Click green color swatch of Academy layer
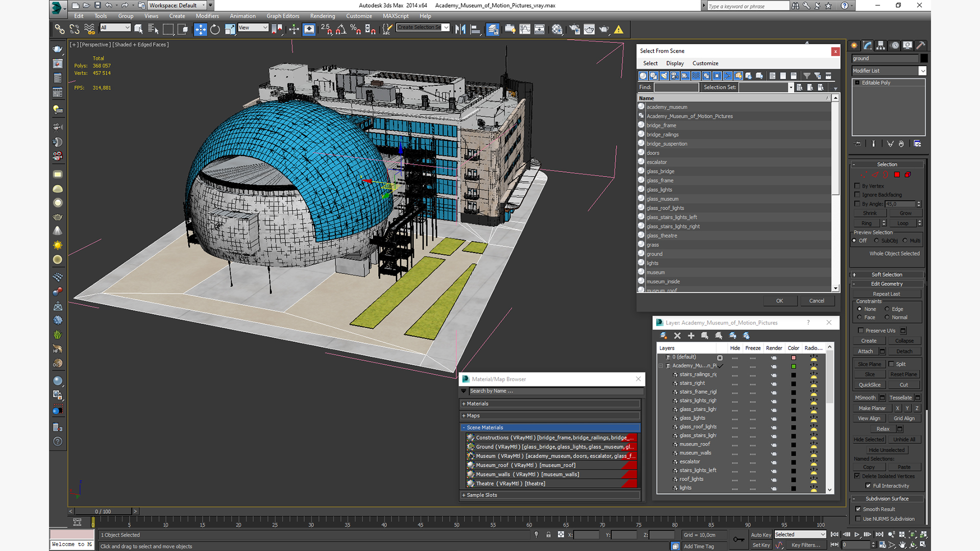This screenshot has width=980, height=551. [794, 366]
